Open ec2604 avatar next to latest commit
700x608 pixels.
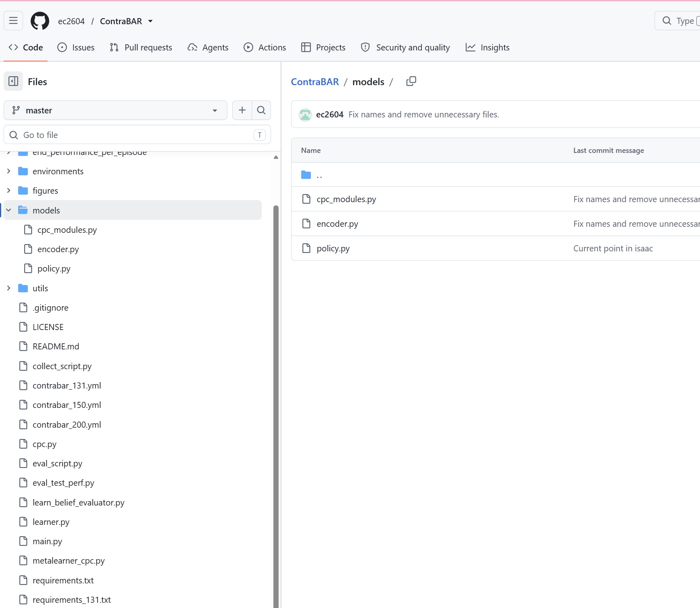[x=305, y=115]
